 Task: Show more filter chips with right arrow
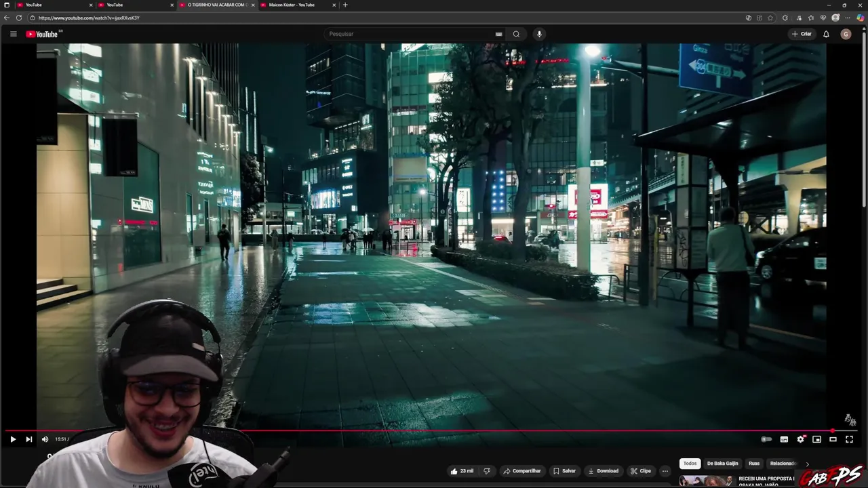click(x=807, y=464)
